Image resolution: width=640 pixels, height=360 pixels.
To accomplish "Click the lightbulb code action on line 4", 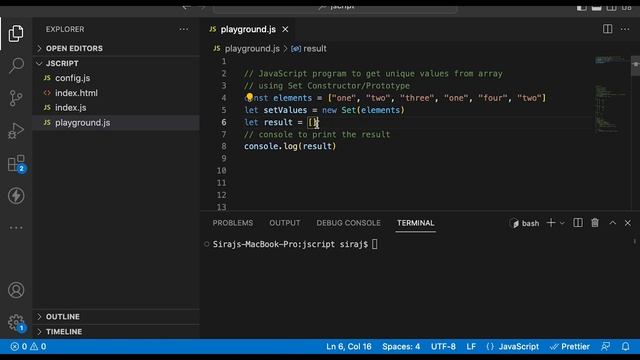I will click(x=249, y=97).
